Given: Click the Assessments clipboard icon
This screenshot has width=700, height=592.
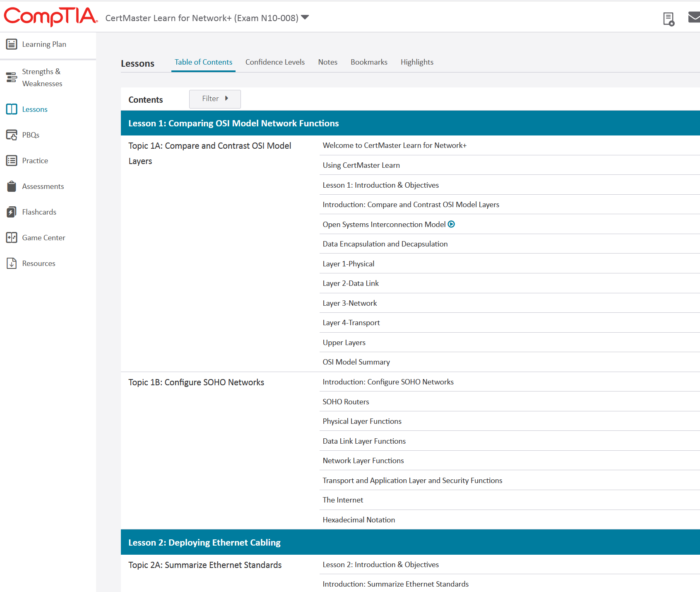Looking at the screenshot, I should coord(12,186).
